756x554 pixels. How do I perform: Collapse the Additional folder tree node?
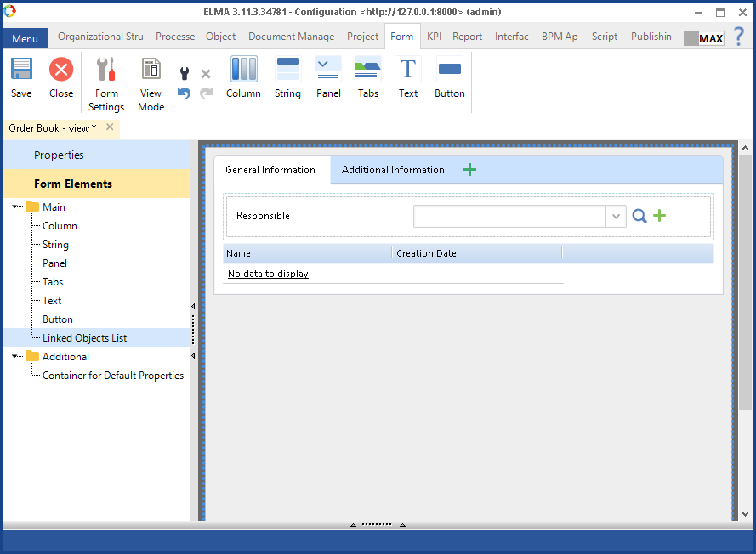(15, 357)
